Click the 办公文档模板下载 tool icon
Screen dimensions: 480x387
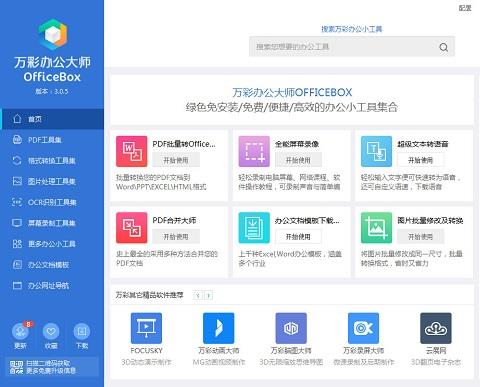pos(254,228)
